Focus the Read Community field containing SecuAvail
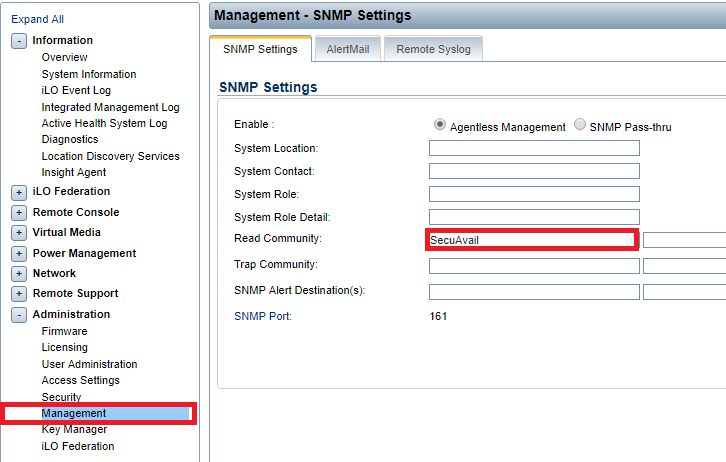The image size is (726, 462). pos(530,240)
